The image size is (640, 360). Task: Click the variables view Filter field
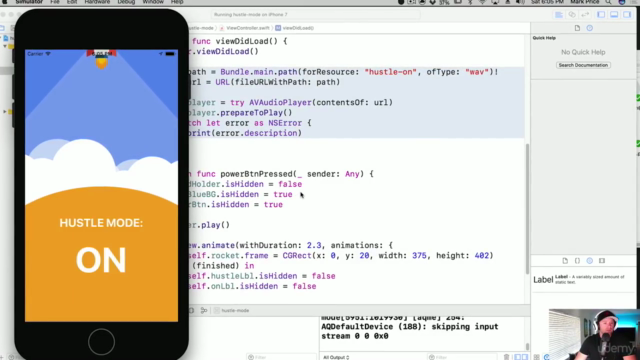(x=282, y=357)
